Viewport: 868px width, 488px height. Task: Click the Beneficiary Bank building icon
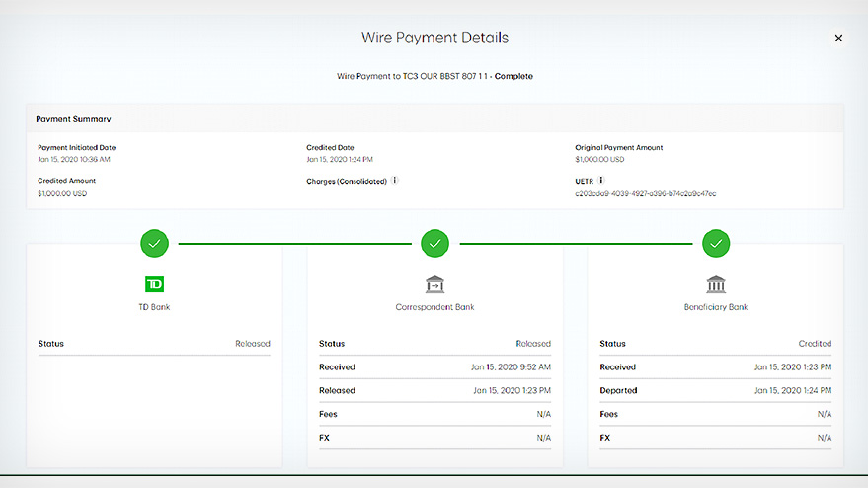click(x=716, y=285)
